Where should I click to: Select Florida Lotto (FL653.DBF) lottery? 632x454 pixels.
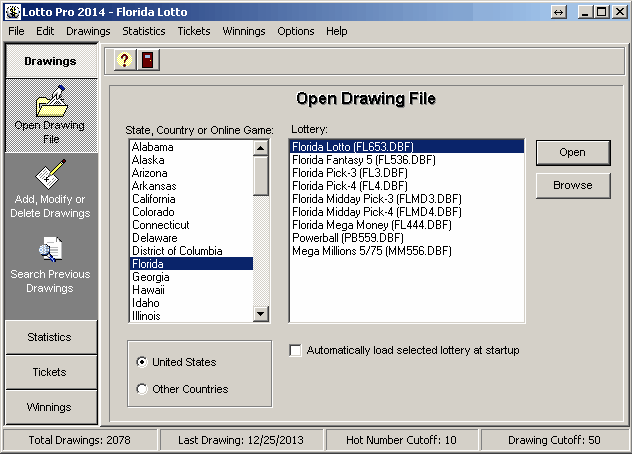[x=407, y=147]
